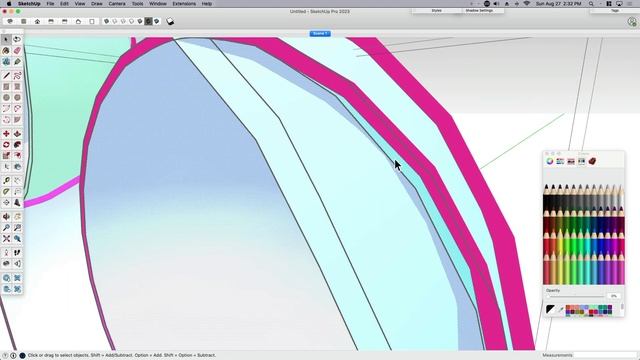Viewport: 640px width, 360px height.
Task: Open the color sliders picker
Action: [x=560, y=161]
